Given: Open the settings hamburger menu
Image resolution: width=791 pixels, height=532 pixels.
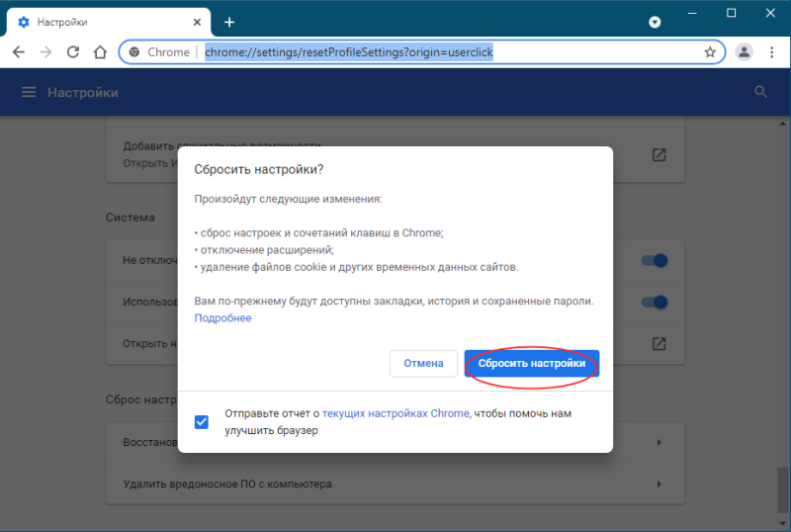Looking at the screenshot, I should 29,92.
